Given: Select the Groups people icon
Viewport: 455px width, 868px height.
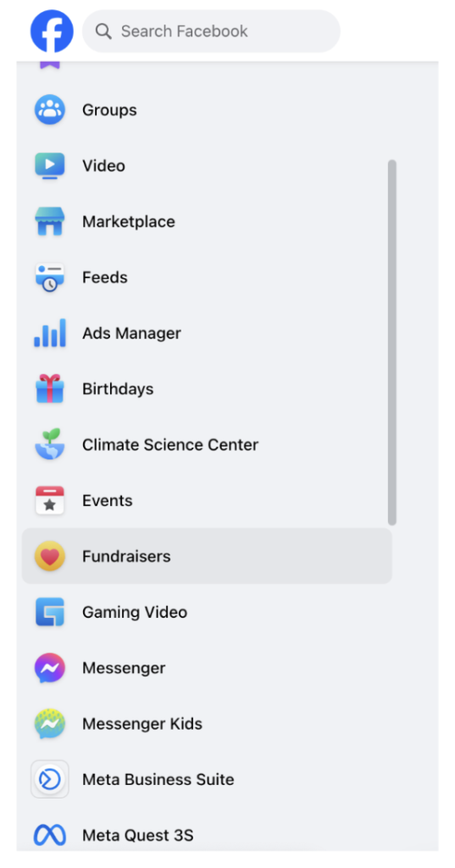Looking at the screenshot, I should tap(50, 109).
